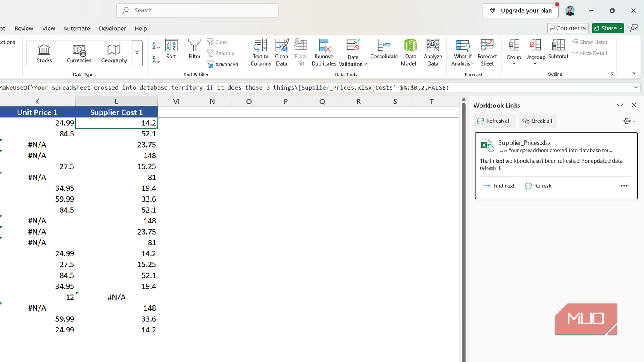Sort Z to A descending

pos(156,59)
